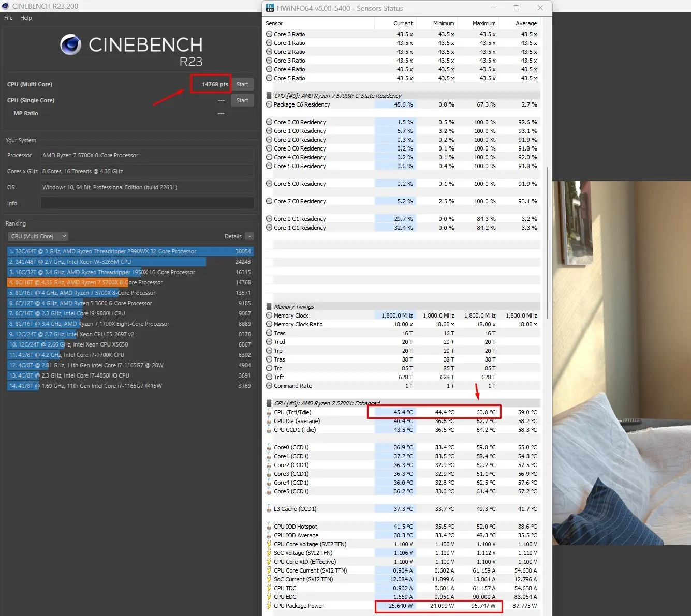Click the CPU Package Power lightning icon
Viewport: 691px width, 616px height.
pyautogui.click(x=269, y=606)
